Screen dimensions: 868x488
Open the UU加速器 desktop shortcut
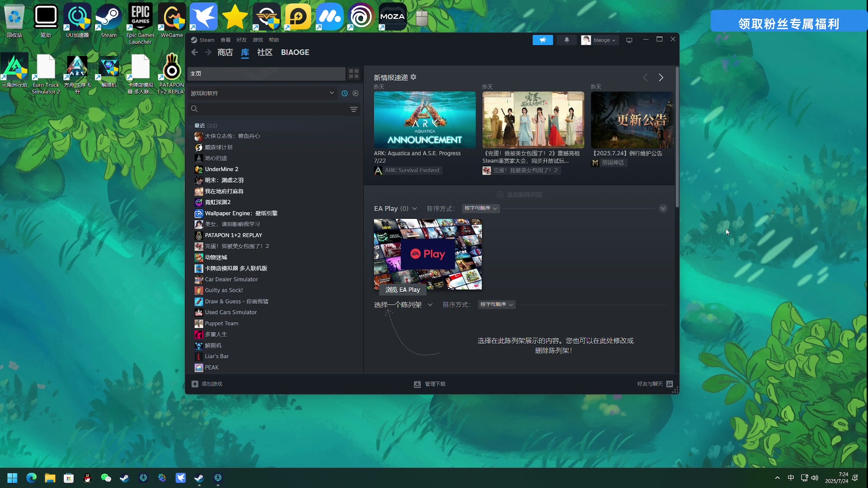tap(77, 21)
